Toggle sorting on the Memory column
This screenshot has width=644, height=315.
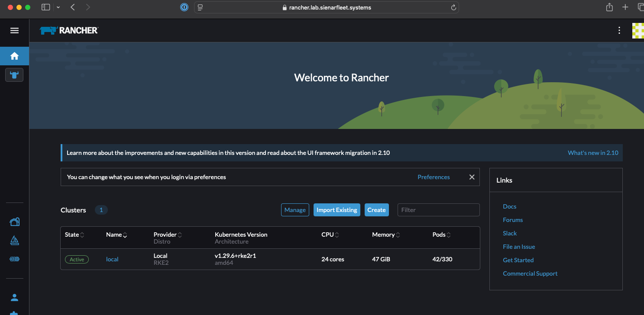coord(397,234)
